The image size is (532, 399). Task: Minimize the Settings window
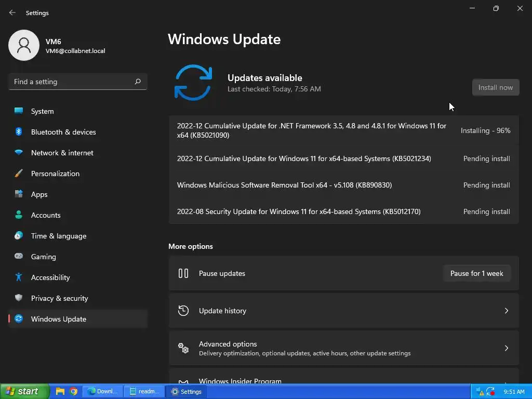[472, 8]
